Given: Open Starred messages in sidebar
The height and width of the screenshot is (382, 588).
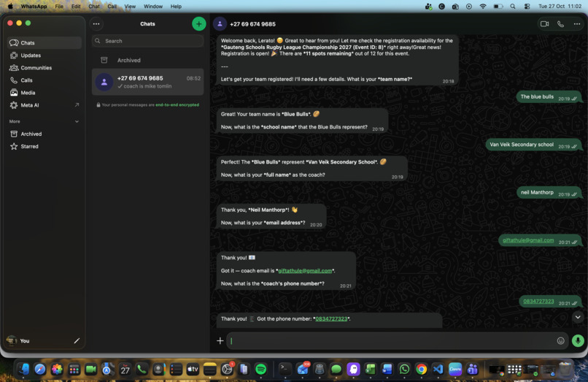Looking at the screenshot, I should pos(45,146).
